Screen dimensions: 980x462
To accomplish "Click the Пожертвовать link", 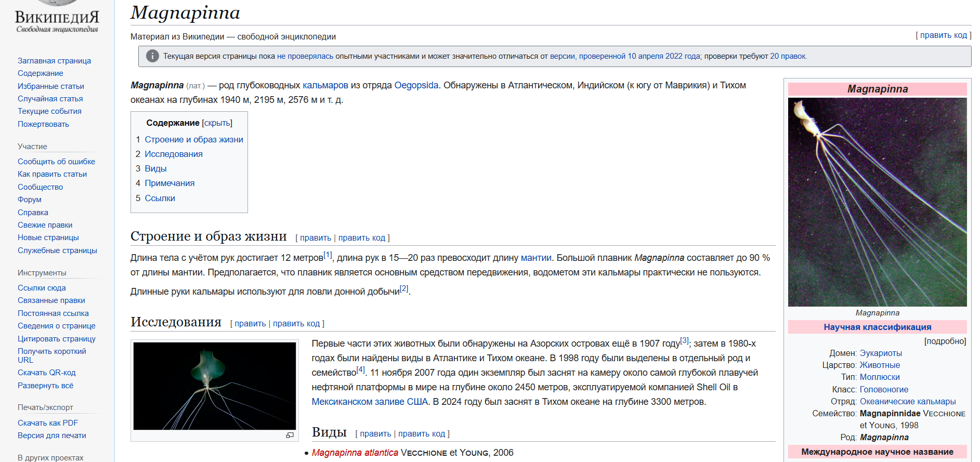I will pos(43,124).
